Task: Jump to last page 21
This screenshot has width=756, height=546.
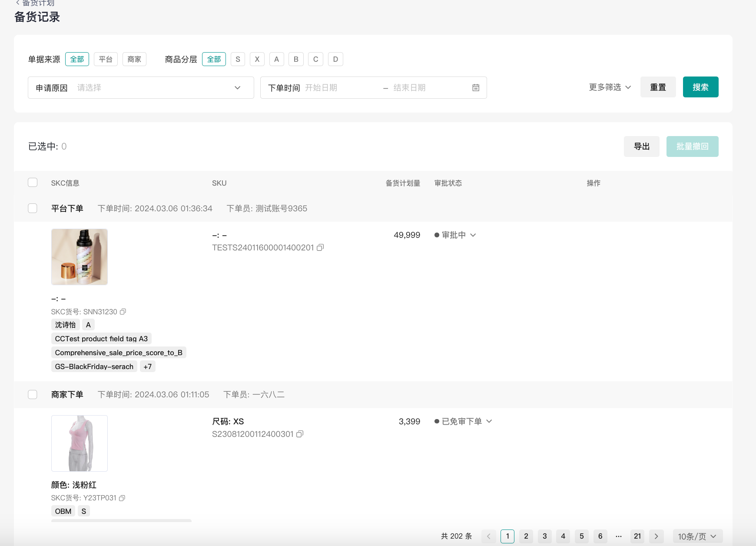Action: click(637, 536)
